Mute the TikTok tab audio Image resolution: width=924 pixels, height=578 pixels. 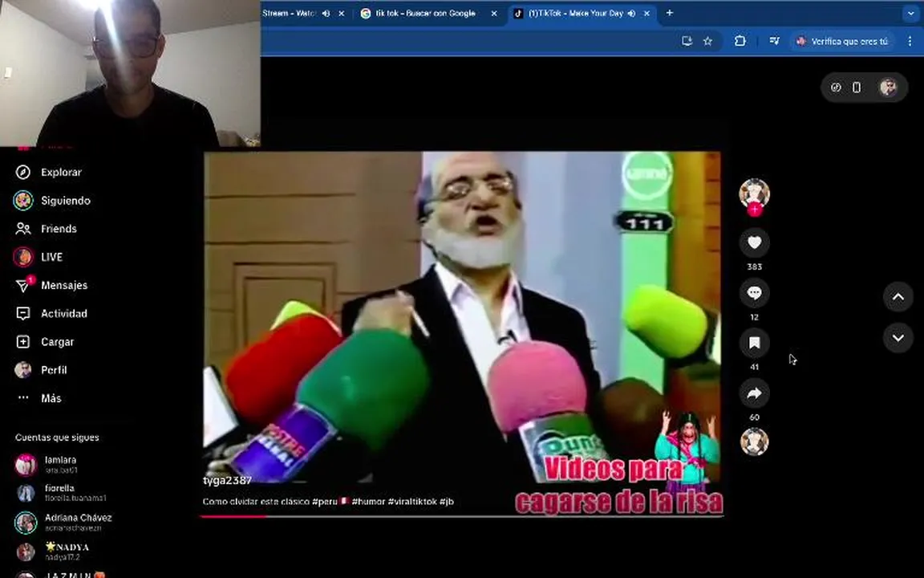[632, 13]
